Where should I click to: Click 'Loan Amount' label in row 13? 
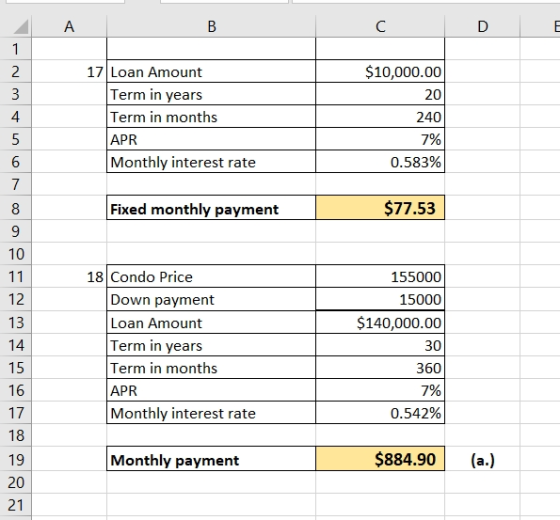156,323
